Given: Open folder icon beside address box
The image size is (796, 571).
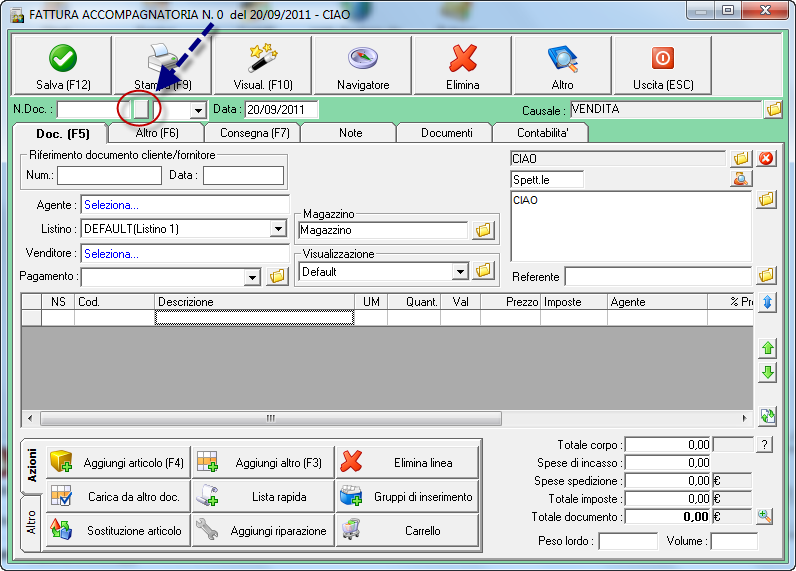Looking at the screenshot, I should click(x=766, y=199).
